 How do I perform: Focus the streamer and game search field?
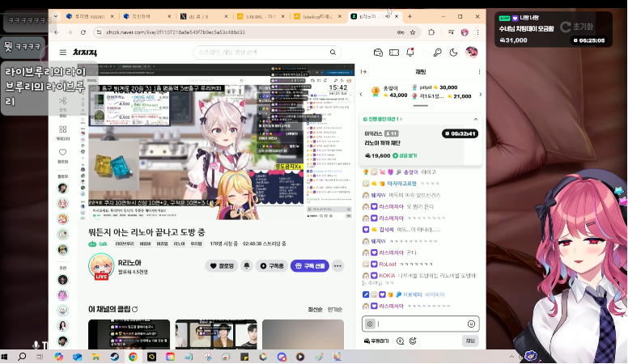(x=262, y=52)
